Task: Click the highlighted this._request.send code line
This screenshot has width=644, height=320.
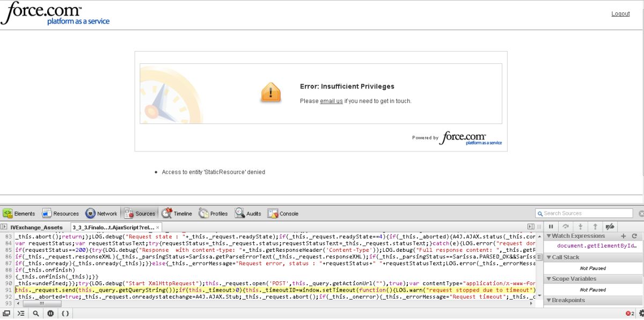Action: [x=275, y=290]
